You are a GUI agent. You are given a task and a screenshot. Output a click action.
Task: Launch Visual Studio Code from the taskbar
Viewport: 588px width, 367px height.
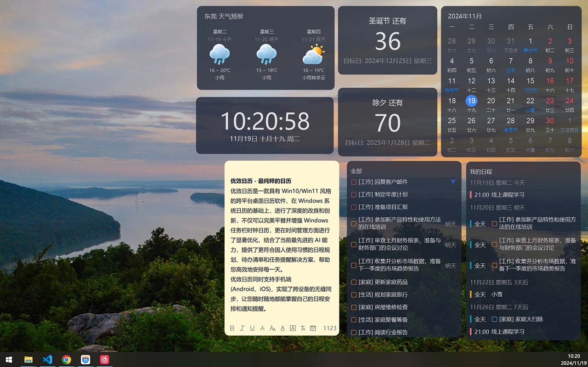point(47,360)
